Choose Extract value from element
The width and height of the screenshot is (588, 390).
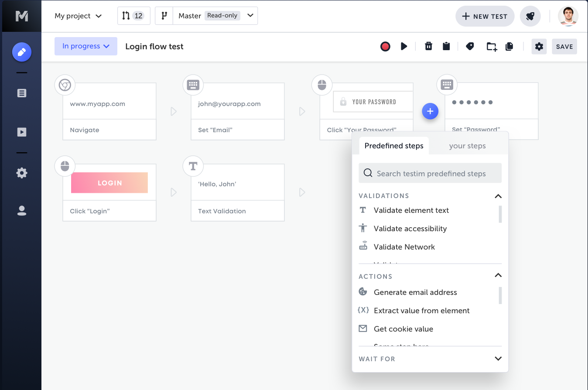(x=422, y=311)
